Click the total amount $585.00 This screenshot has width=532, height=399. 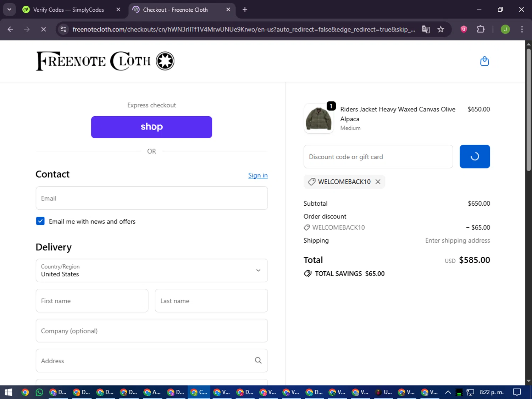(475, 260)
